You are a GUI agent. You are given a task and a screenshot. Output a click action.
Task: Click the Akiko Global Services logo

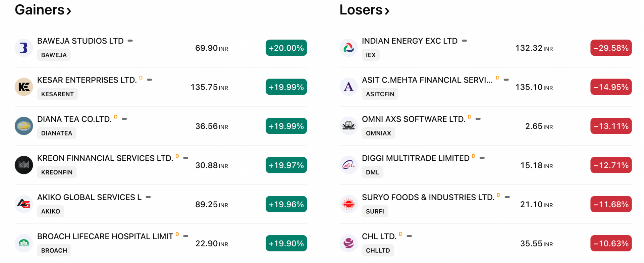24,204
